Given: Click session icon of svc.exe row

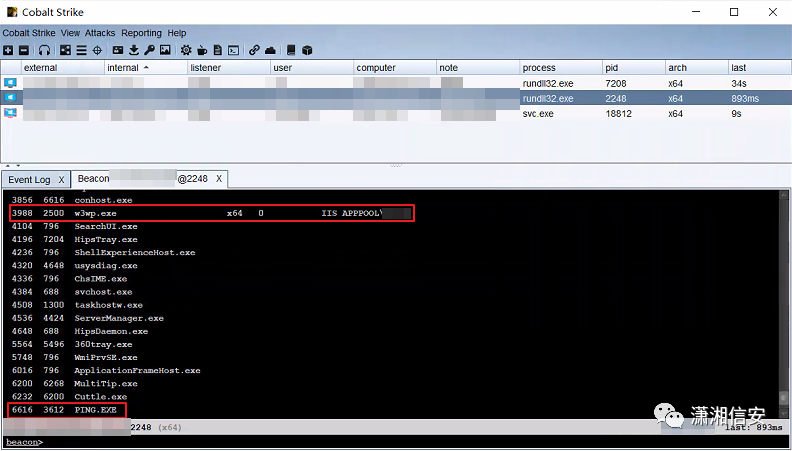Looking at the screenshot, I should click(x=10, y=113).
